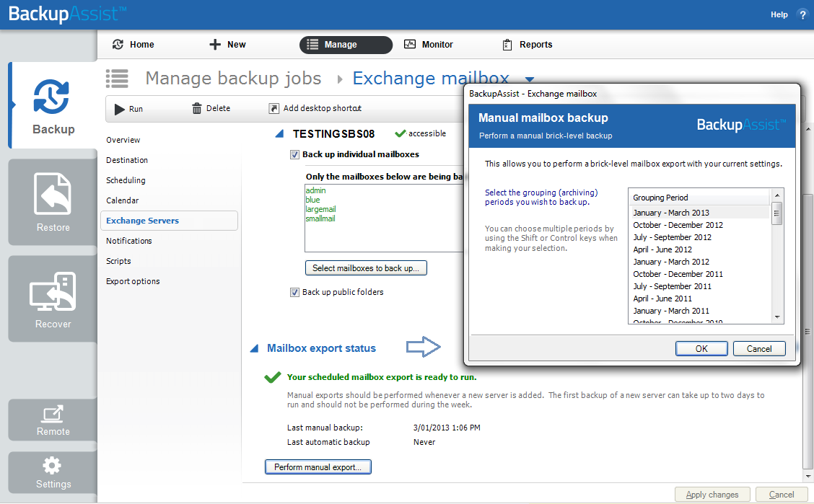This screenshot has width=814, height=504.
Task: Click the bottom Cancel button
Action: (782, 495)
